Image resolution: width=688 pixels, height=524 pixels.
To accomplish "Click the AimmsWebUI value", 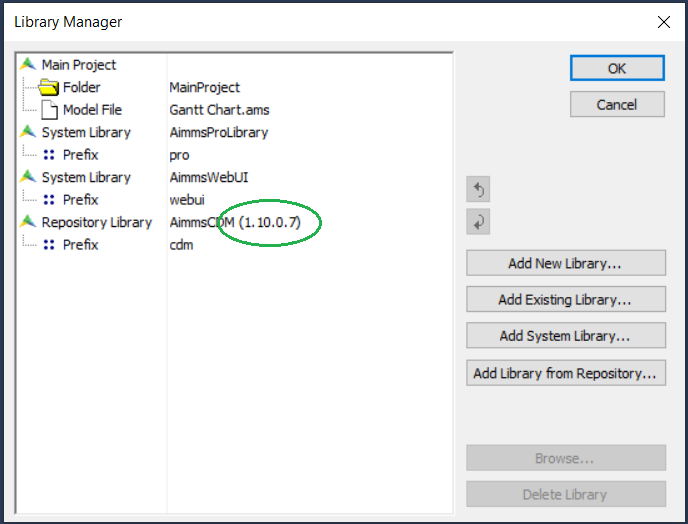I will 209,177.
